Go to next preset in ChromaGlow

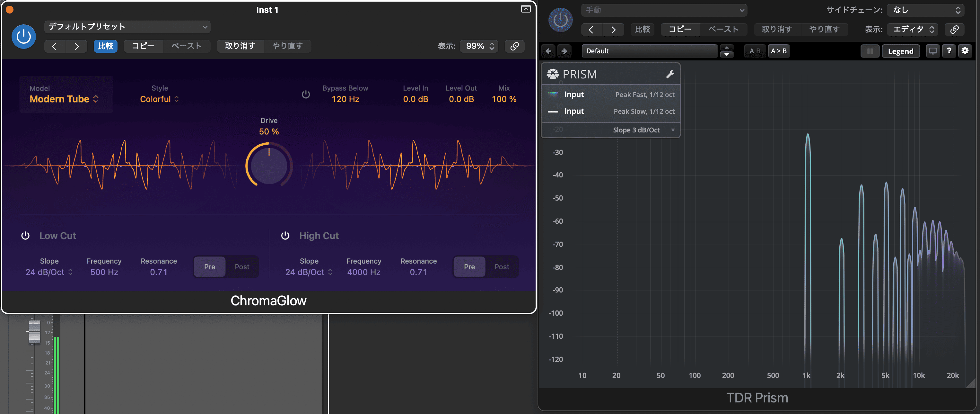click(x=76, y=46)
